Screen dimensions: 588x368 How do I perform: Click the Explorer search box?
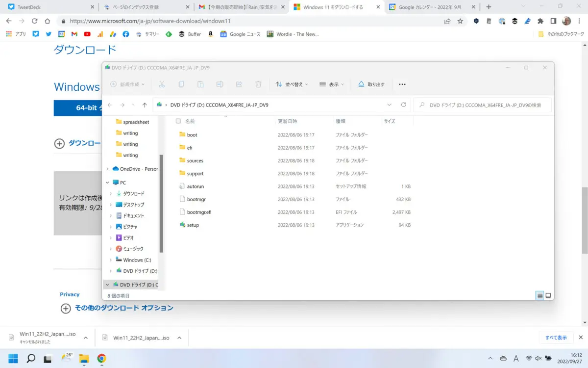[x=483, y=105]
